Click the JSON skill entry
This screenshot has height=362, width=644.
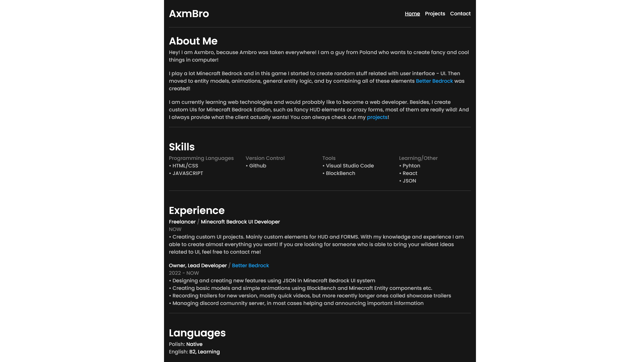click(408, 181)
